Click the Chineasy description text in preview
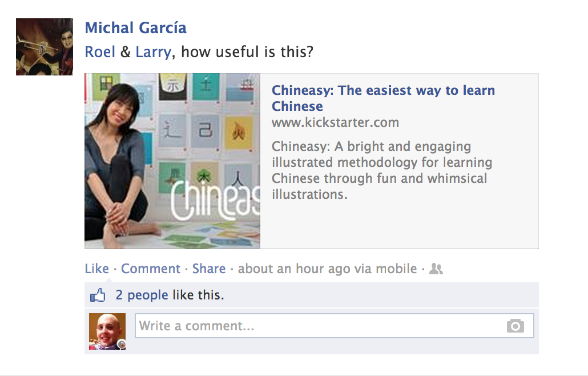Image resolution: width=588 pixels, height=376 pixels. (x=382, y=170)
